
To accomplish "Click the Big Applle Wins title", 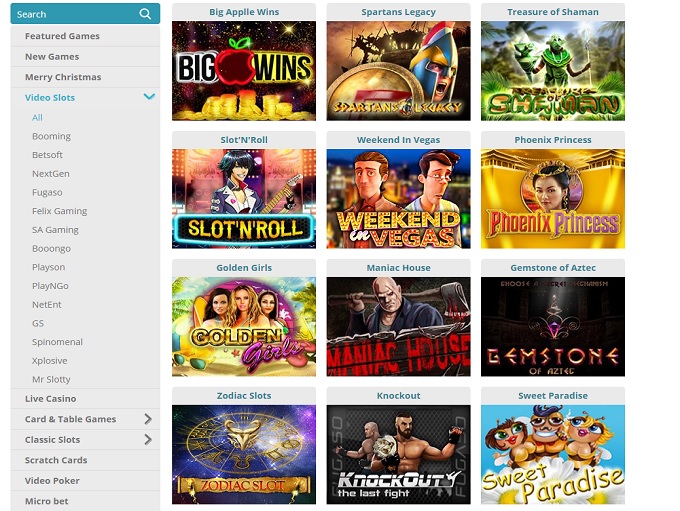I will 244,12.
